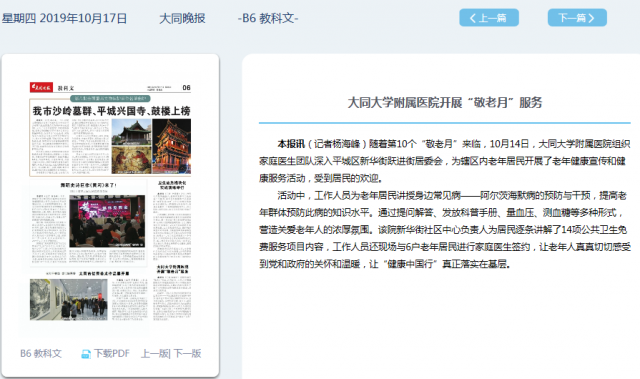The width and height of the screenshot is (640, 379).
Task: Go to next page via 下一版
Action: pos(187,353)
